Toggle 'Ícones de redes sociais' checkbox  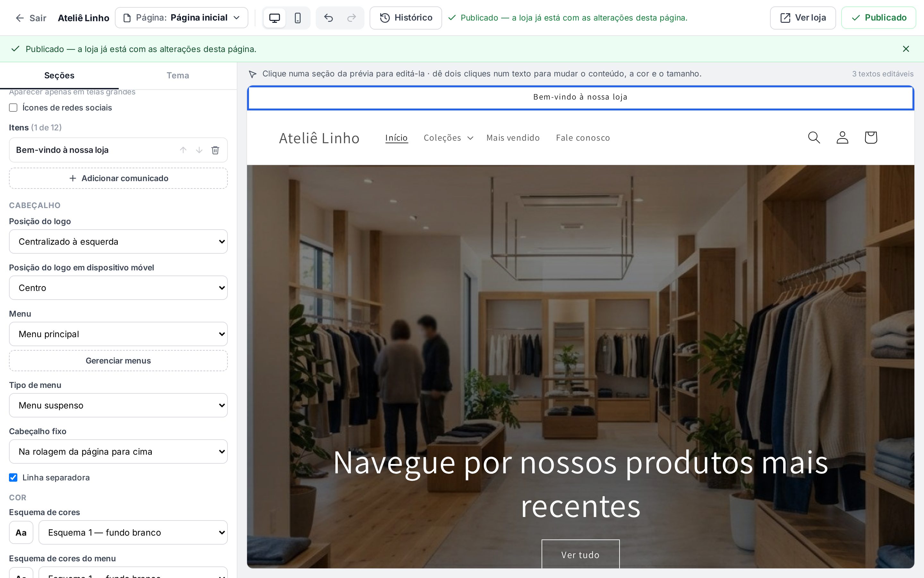[x=13, y=108]
